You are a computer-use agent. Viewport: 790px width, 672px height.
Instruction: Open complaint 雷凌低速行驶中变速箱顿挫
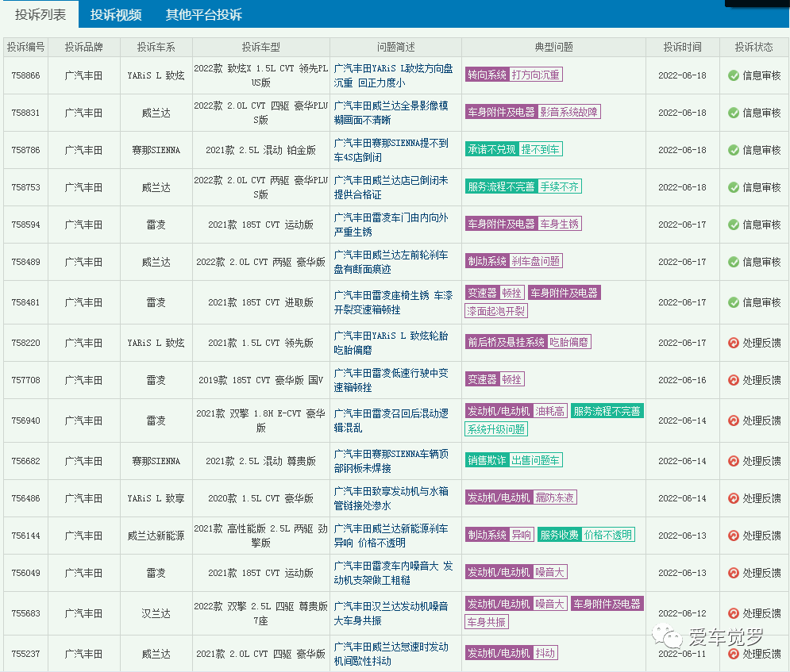click(391, 380)
